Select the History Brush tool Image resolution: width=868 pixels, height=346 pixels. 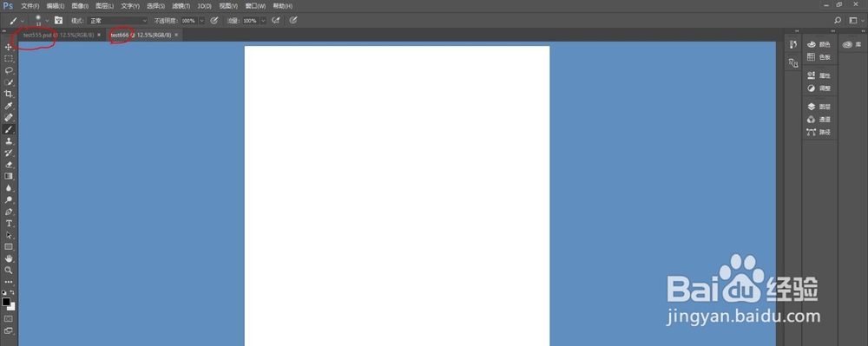tap(9, 153)
